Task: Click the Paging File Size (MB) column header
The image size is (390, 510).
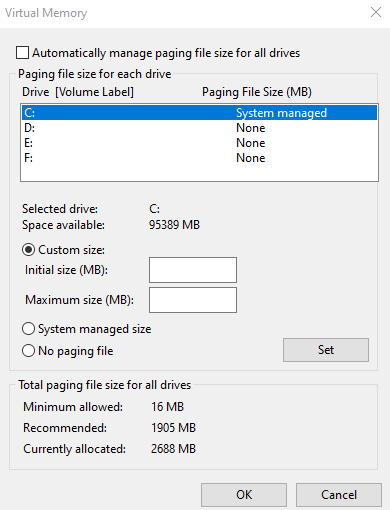Action: 257,92
